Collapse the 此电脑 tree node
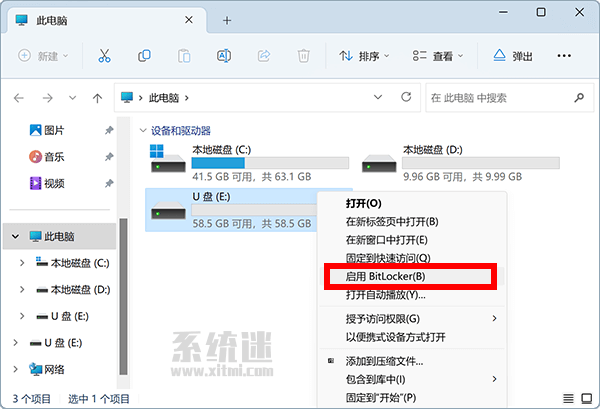This screenshot has height=409, width=600. [x=15, y=236]
